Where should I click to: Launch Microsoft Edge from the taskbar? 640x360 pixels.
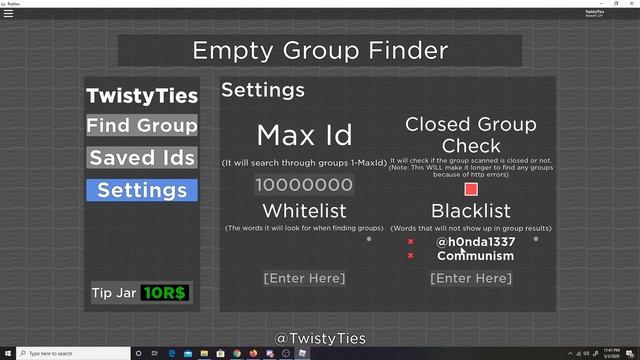point(171,353)
